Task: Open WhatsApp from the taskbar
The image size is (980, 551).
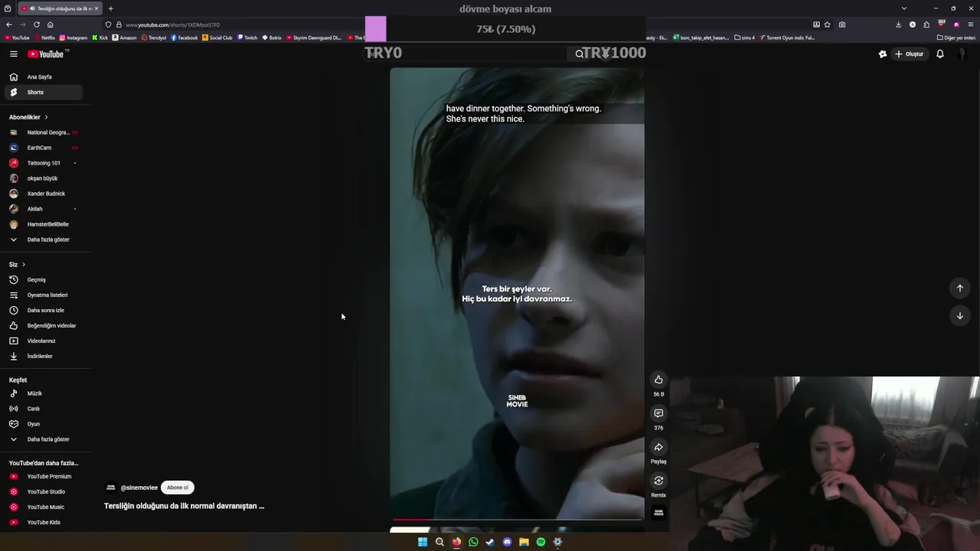Action: pyautogui.click(x=473, y=542)
